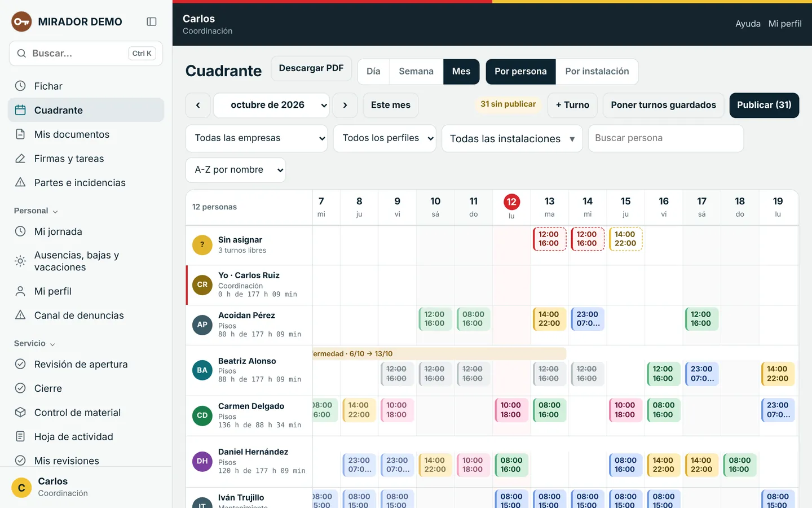
Task: Go to previous month arrow
Action: click(198, 105)
